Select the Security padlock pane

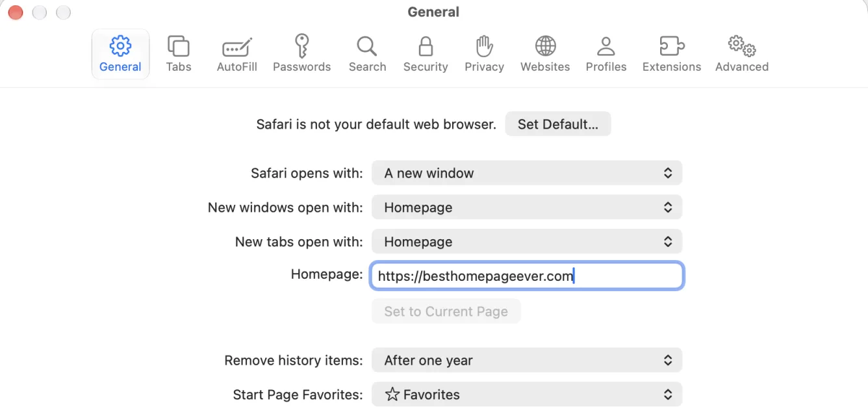[x=426, y=55]
